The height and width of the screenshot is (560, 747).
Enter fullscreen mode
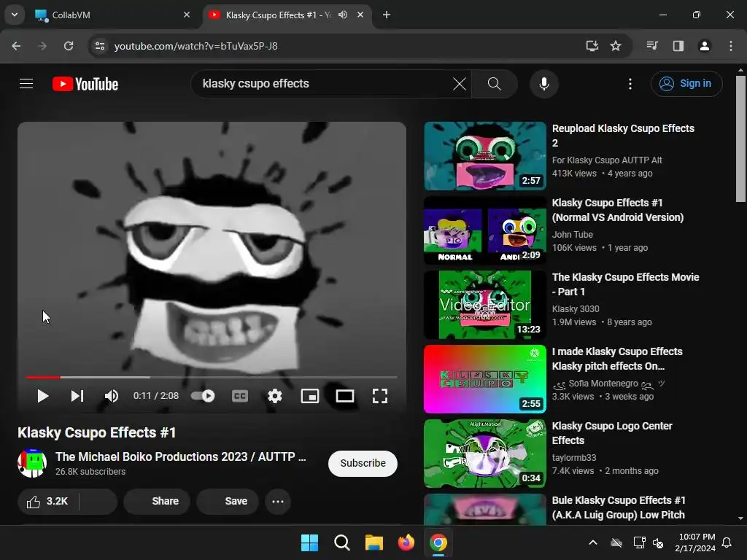point(379,396)
